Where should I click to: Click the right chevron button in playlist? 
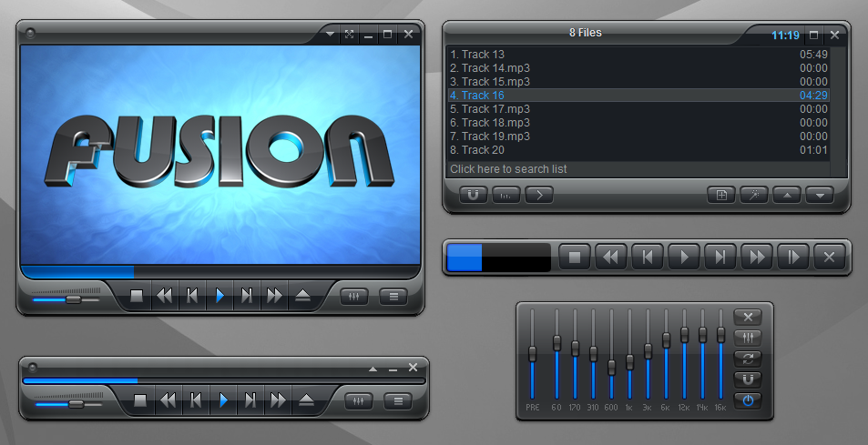pyautogui.click(x=539, y=195)
